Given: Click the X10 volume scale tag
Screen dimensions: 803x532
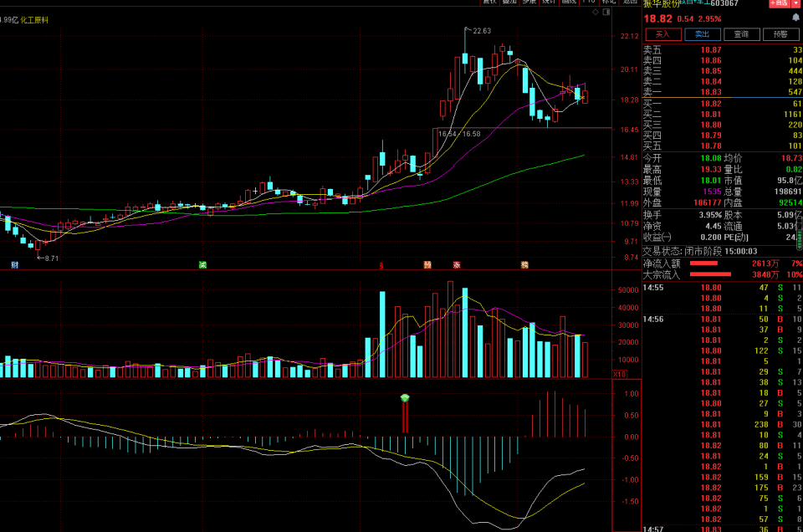Looking at the screenshot, I should click(619, 374).
